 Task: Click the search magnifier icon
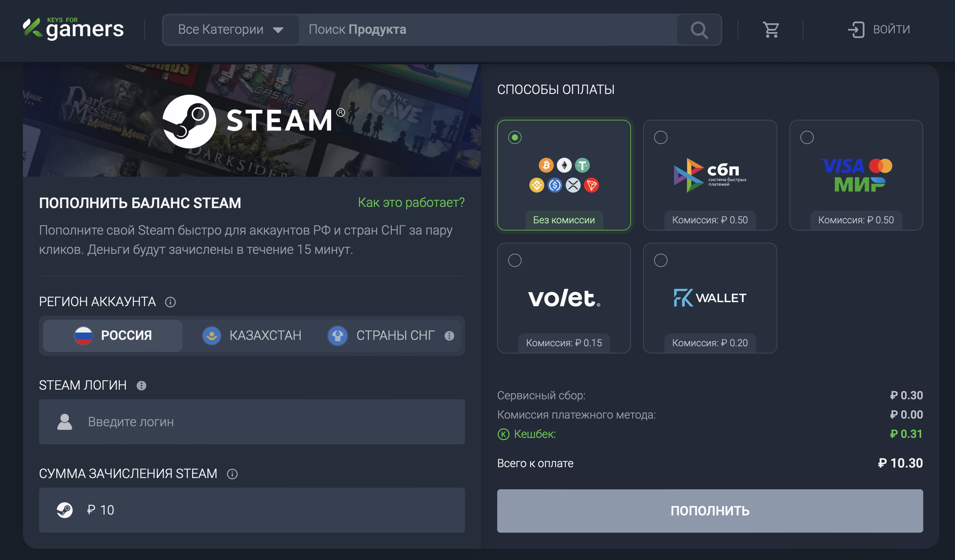pos(699,30)
